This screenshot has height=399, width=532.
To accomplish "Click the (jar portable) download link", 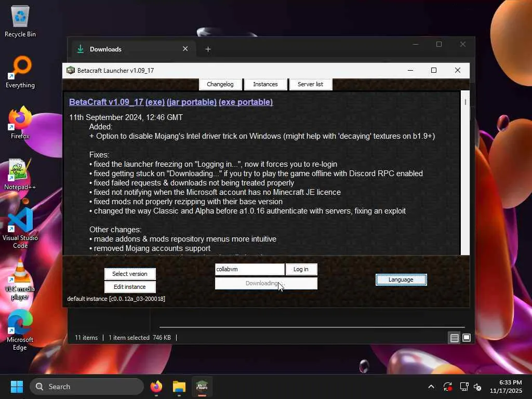I will (x=192, y=102).
